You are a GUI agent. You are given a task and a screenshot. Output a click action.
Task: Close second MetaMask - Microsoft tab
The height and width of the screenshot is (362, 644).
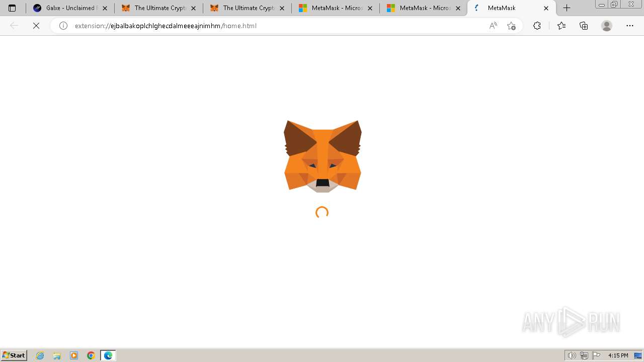(x=458, y=8)
